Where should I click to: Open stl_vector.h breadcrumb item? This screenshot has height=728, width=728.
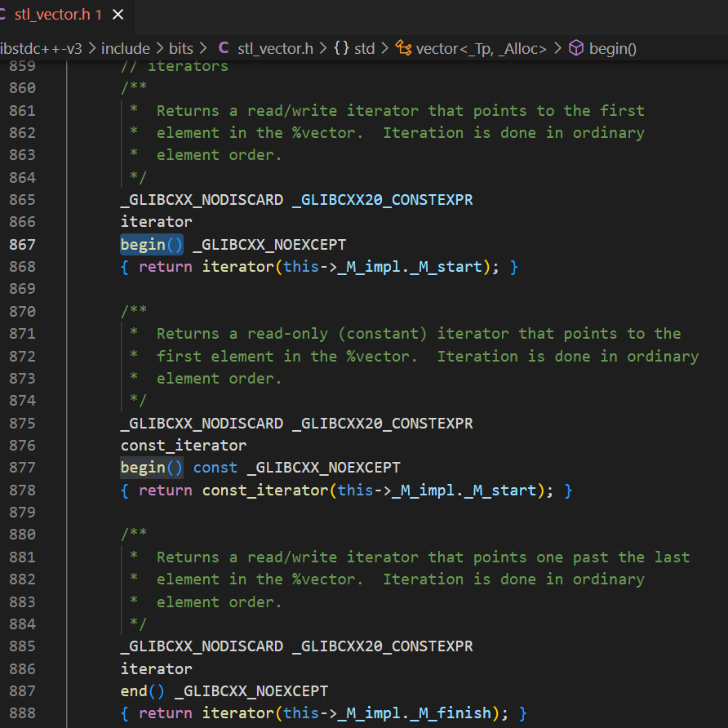(x=275, y=48)
